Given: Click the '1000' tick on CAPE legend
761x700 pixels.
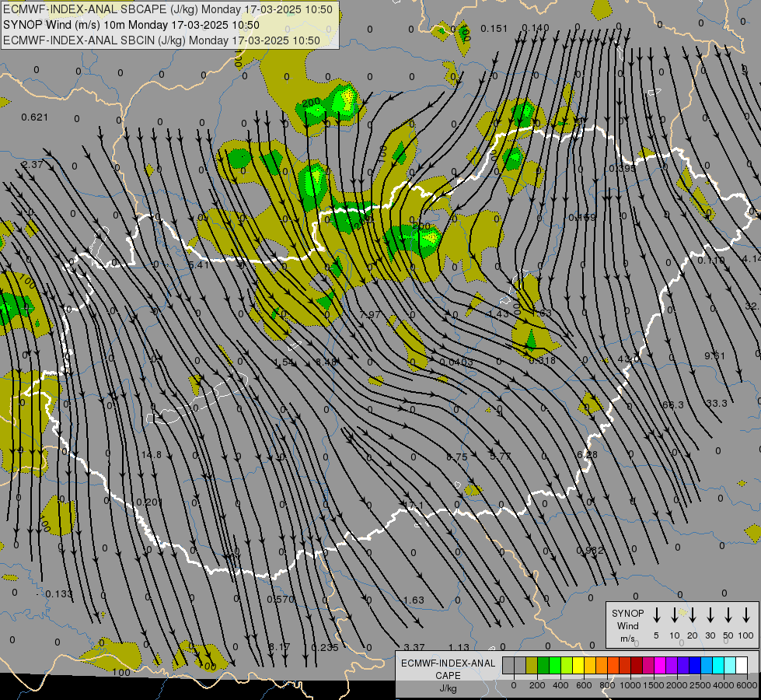Looking at the screenshot, I should (630, 685).
